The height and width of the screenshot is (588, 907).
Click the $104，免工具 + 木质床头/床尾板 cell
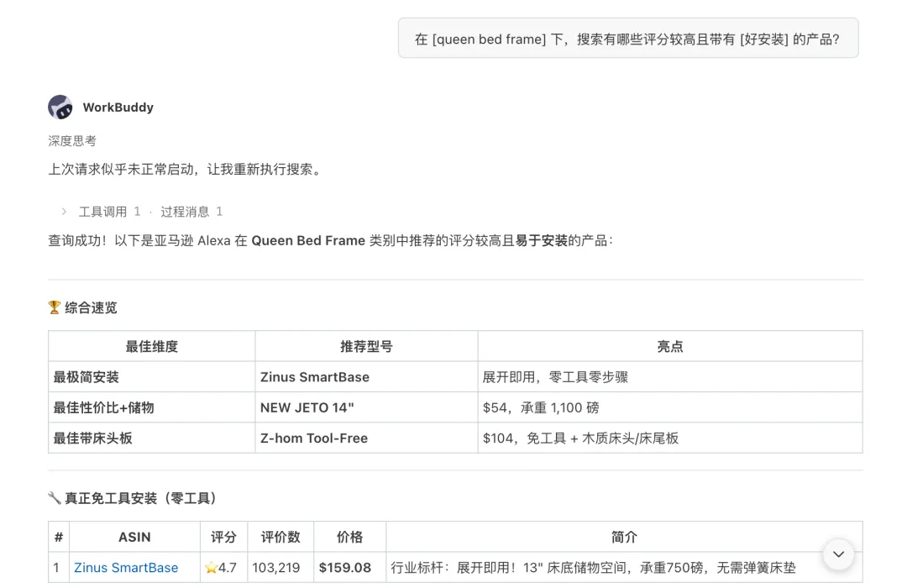pyautogui.click(x=670, y=438)
